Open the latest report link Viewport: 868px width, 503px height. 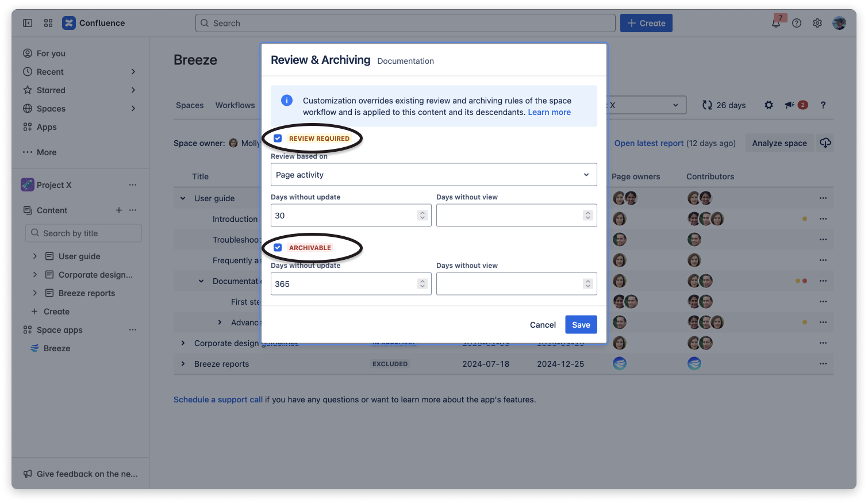[x=649, y=143]
